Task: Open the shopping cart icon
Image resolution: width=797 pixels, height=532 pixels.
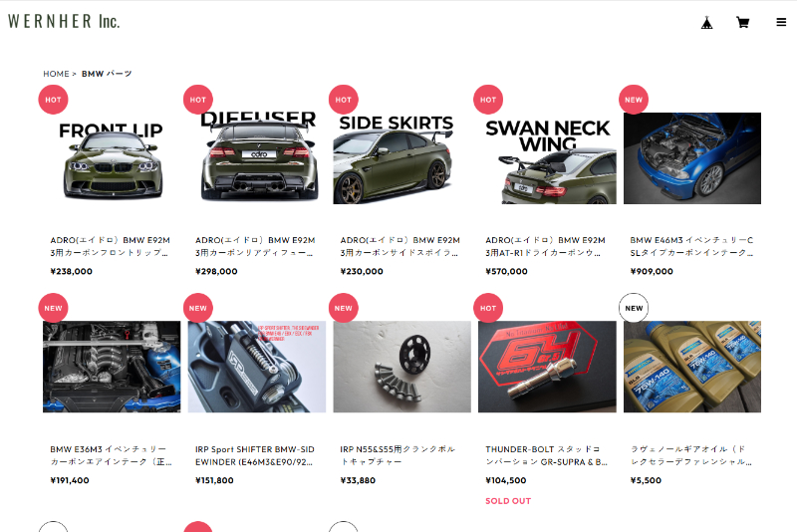Action: pyautogui.click(x=742, y=22)
